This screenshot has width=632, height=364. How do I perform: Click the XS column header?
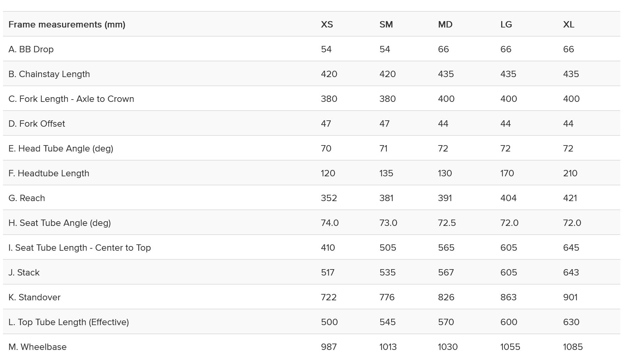(327, 24)
